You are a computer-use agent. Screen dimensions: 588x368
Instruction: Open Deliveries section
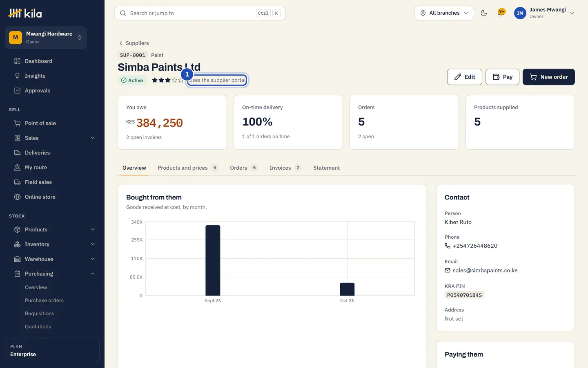tap(52, 153)
